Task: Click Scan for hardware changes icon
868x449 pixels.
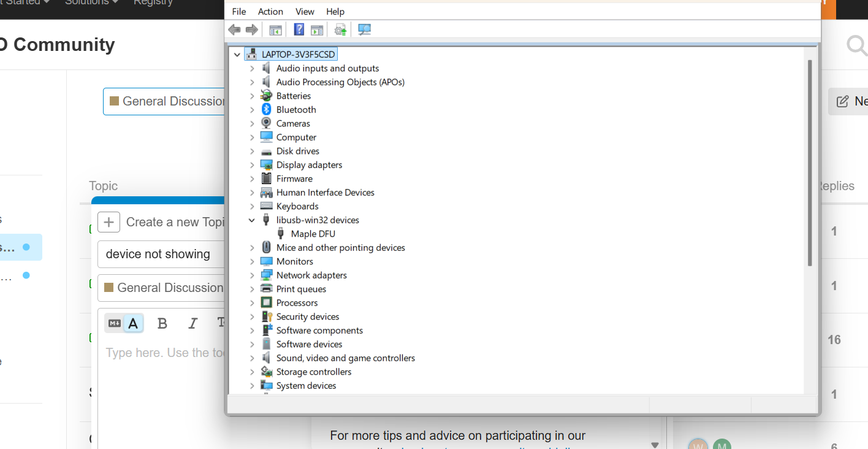Action: coord(365,29)
